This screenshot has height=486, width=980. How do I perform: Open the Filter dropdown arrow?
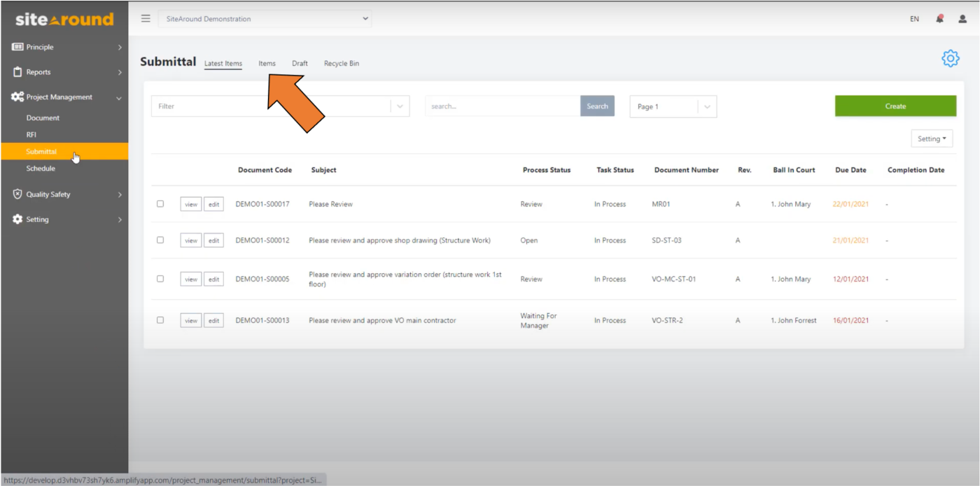coord(400,106)
